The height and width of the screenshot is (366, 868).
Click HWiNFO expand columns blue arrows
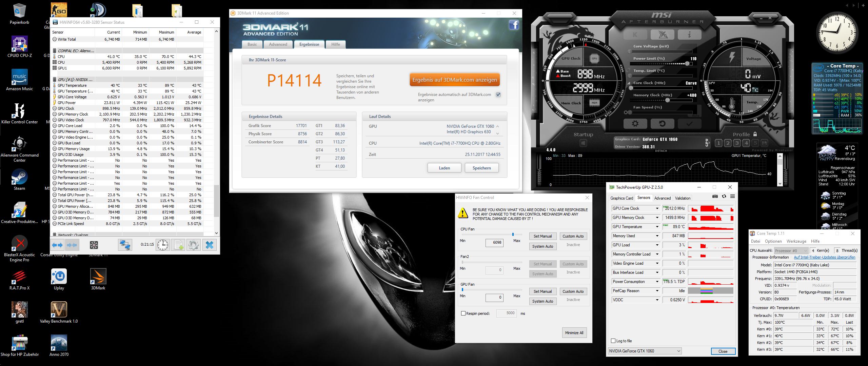click(57, 245)
